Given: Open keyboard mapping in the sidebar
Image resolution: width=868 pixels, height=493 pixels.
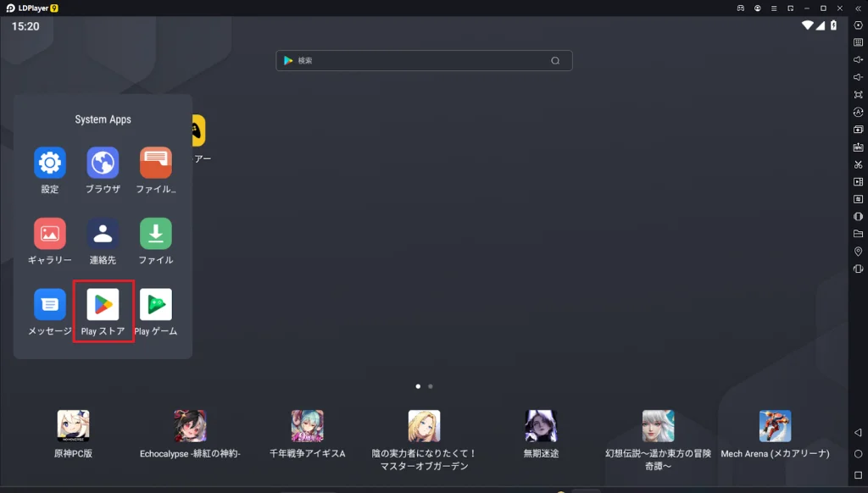Looking at the screenshot, I should 858,42.
